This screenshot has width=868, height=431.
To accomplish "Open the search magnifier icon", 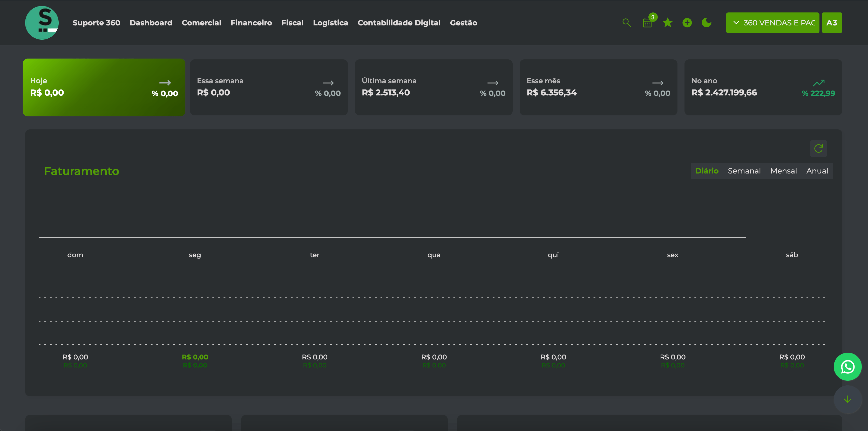I will [626, 23].
